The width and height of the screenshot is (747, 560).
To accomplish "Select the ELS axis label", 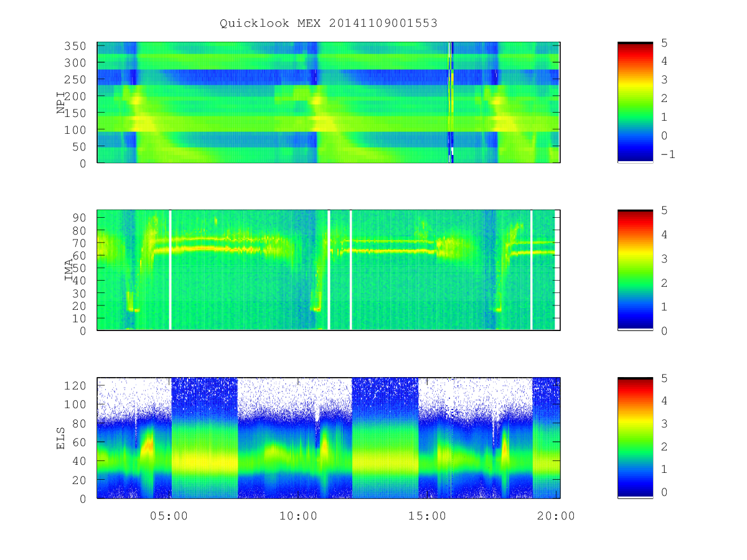I will (x=61, y=438).
